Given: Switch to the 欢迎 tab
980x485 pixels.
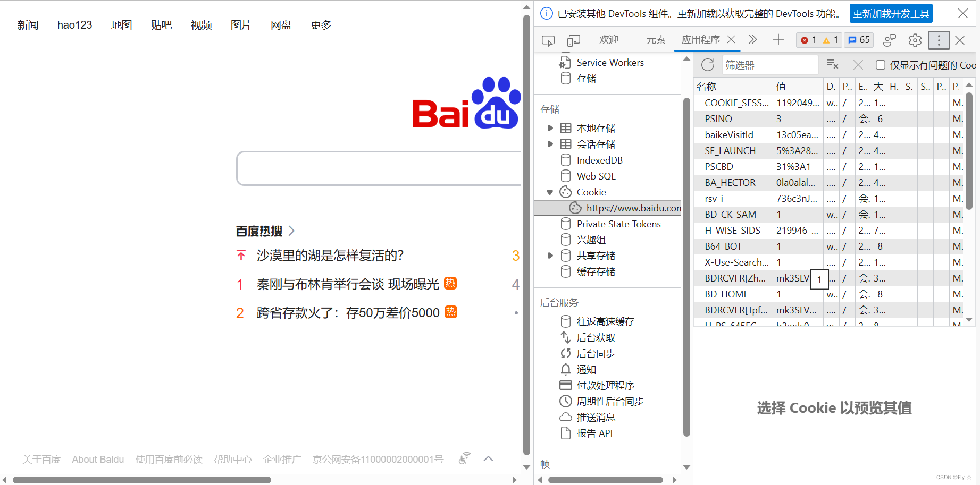Looking at the screenshot, I should pos(609,40).
